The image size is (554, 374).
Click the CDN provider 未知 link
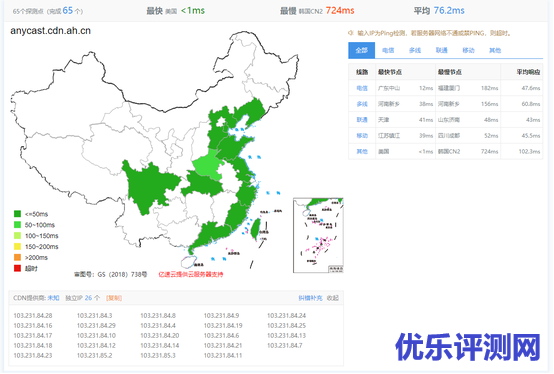53,298
